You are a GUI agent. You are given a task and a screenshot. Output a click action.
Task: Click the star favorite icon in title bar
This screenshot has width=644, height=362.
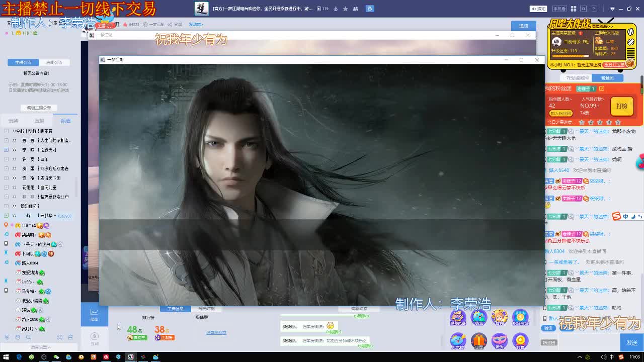click(345, 9)
